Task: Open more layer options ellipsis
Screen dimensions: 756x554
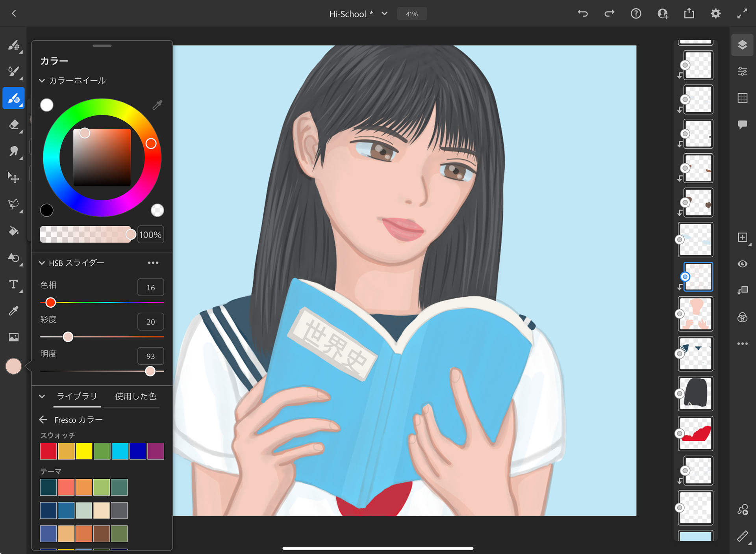Action: point(742,344)
